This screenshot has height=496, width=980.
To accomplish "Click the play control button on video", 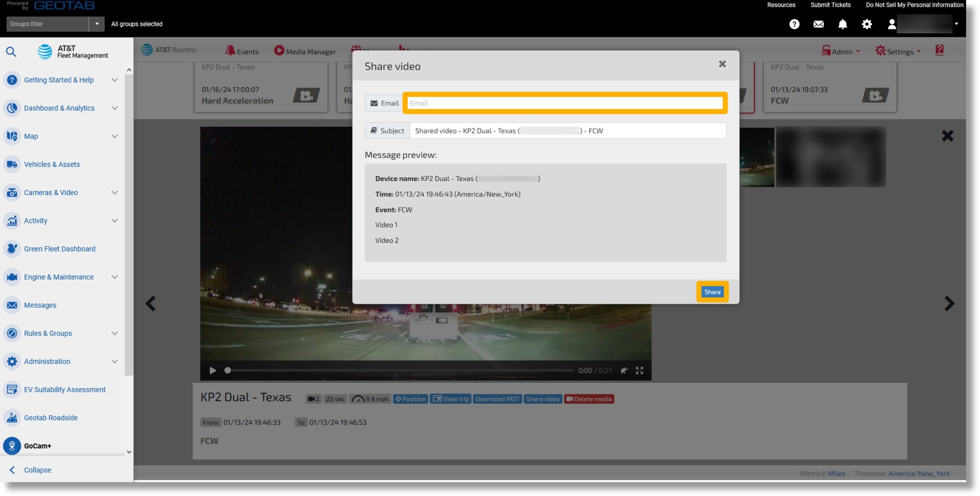I will click(211, 370).
